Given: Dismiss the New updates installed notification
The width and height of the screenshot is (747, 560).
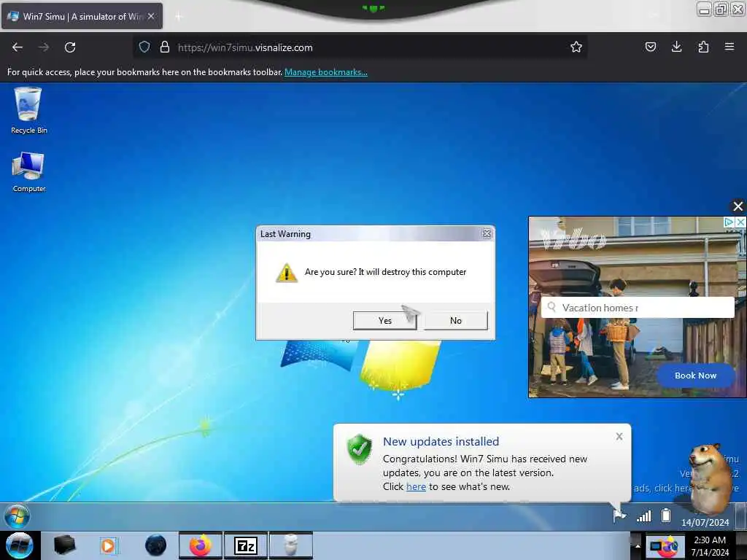Looking at the screenshot, I should 619,436.
